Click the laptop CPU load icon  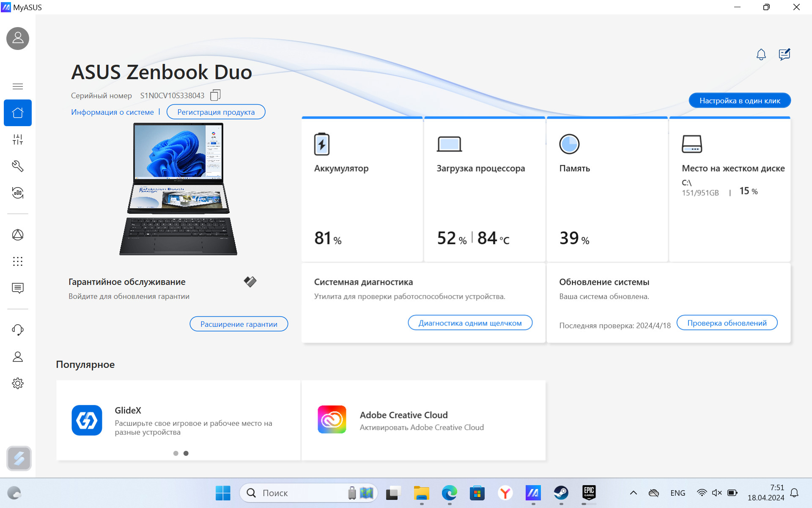449,144
